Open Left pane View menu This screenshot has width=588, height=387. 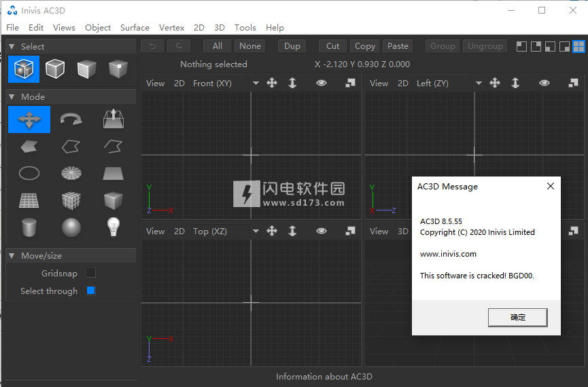(x=379, y=83)
